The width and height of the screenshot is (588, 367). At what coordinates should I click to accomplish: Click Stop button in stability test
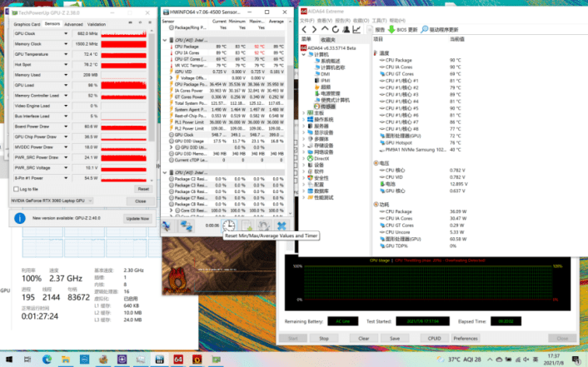(324, 338)
